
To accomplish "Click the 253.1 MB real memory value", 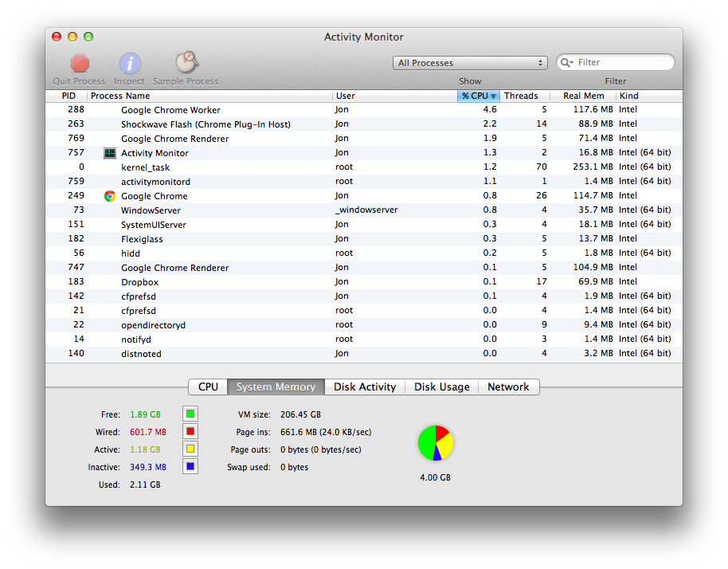I will pos(593,167).
